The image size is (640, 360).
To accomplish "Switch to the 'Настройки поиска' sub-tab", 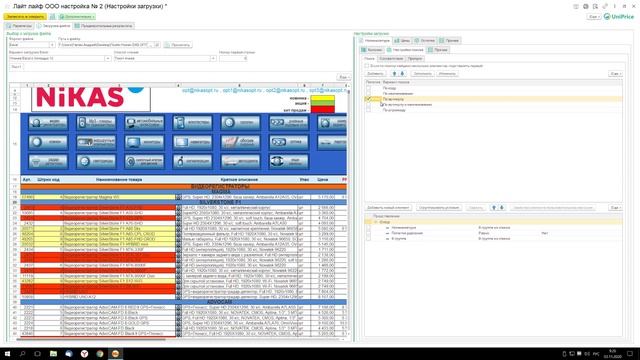I will 405,50.
